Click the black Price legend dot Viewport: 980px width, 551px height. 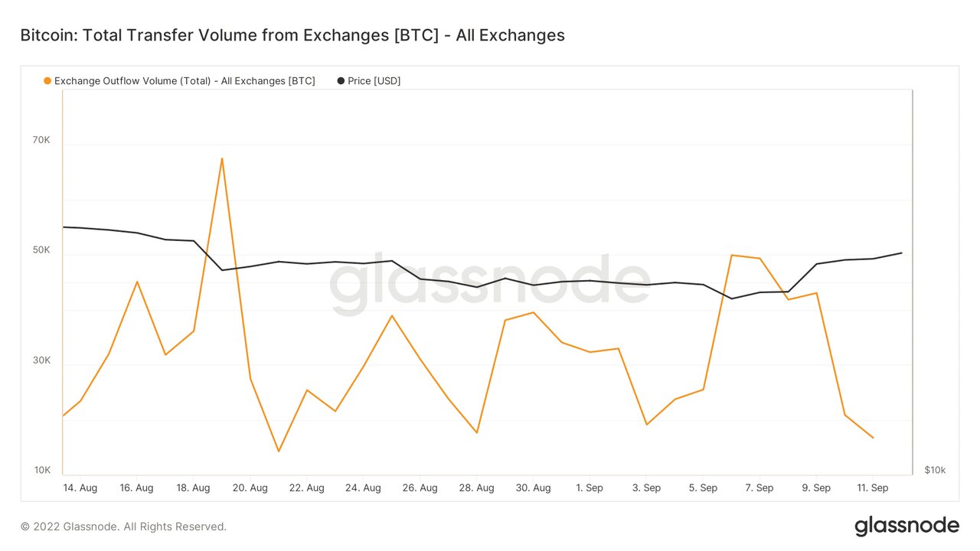(341, 81)
